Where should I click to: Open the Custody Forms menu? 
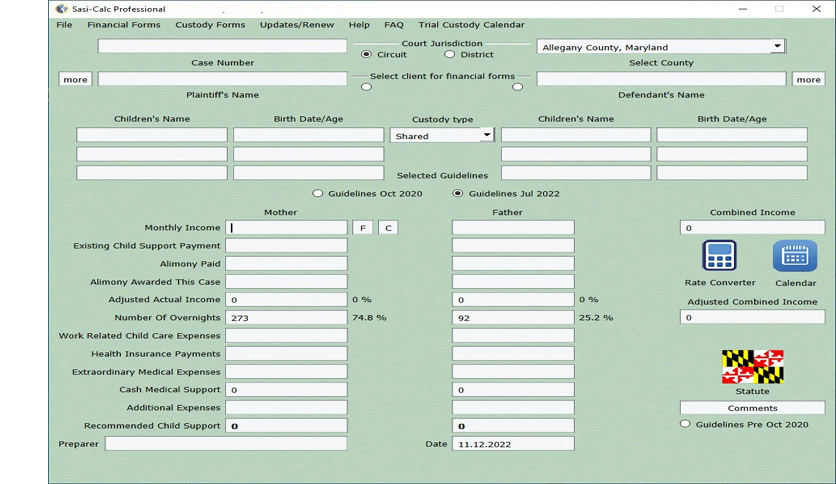click(x=210, y=25)
